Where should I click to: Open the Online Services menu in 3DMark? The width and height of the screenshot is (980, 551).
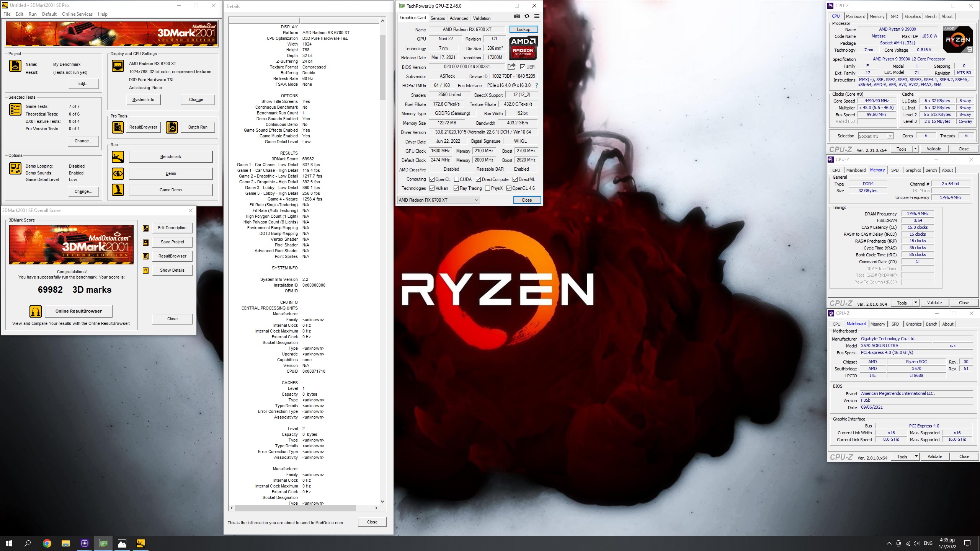[x=77, y=14]
